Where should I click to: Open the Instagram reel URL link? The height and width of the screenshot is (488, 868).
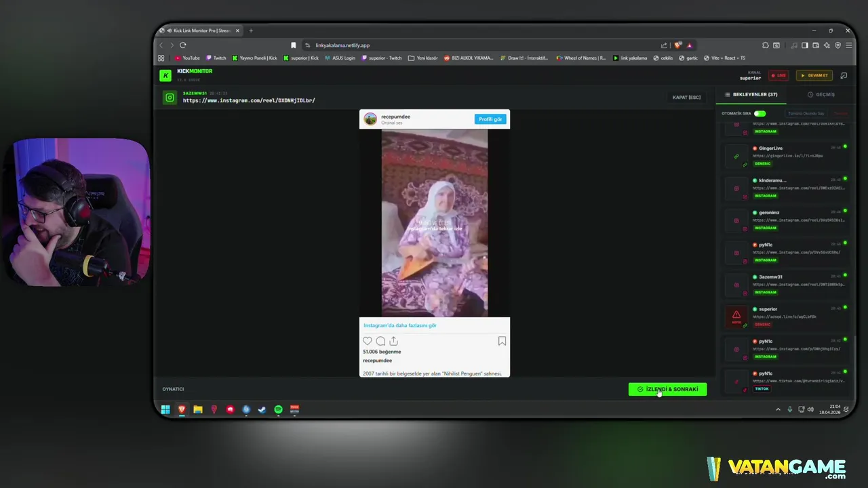point(249,101)
